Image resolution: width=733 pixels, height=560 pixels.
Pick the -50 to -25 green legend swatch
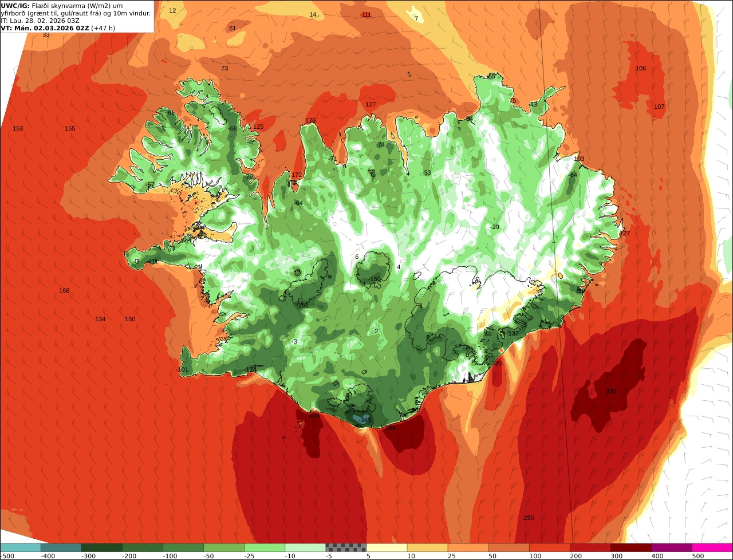point(224,547)
